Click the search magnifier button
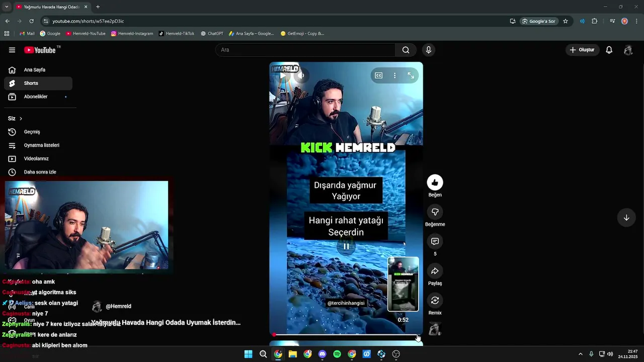Image resolution: width=644 pixels, height=362 pixels. pos(406,50)
